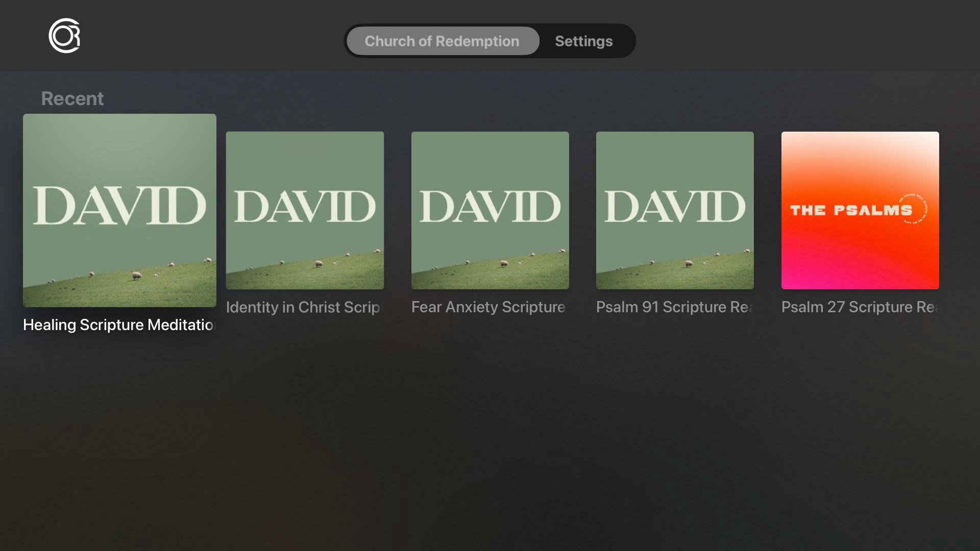Click the Church of Redemption logo icon
980x551 pixels.
pos(64,36)
